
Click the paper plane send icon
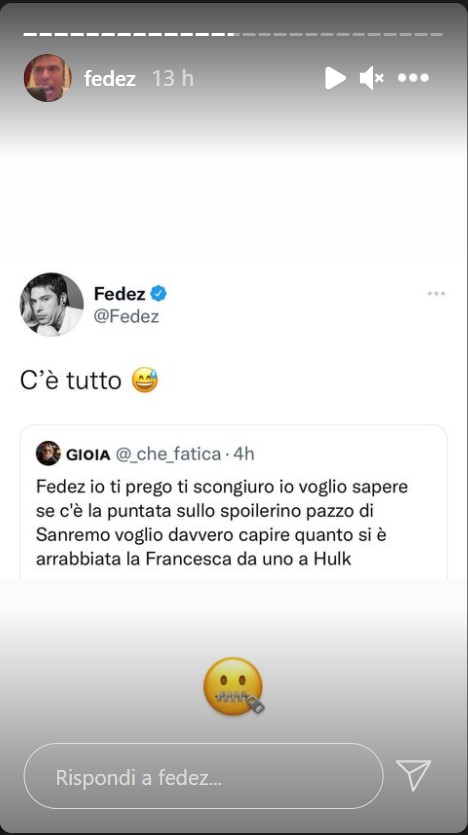point(413,775)
